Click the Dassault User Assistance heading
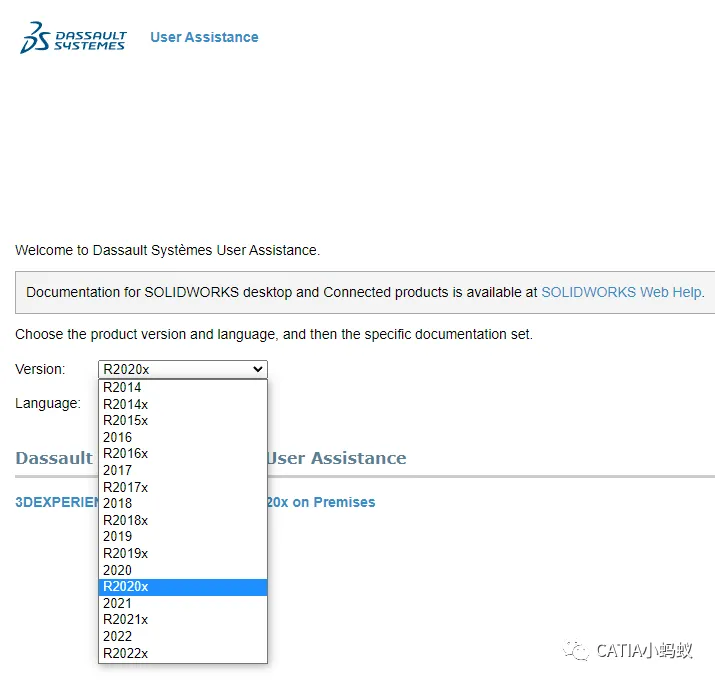Viewport: 715px width, 681px height. tap(211, 458)
